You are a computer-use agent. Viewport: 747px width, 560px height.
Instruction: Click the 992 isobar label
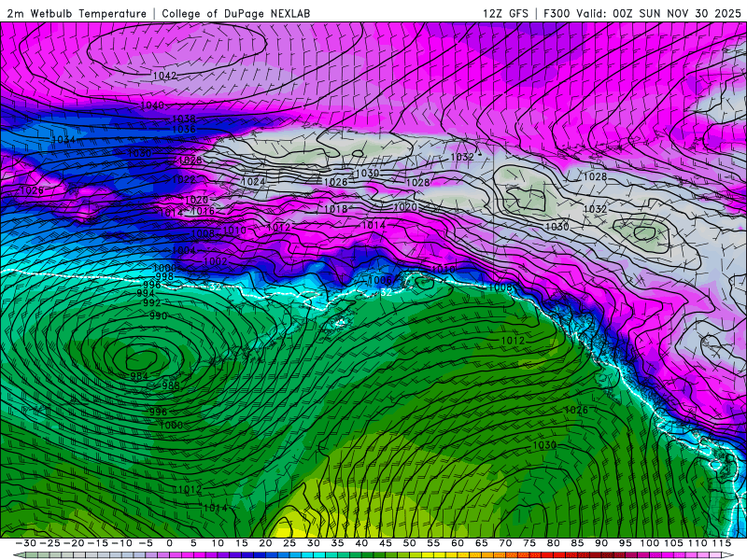[x=152, y=302]
